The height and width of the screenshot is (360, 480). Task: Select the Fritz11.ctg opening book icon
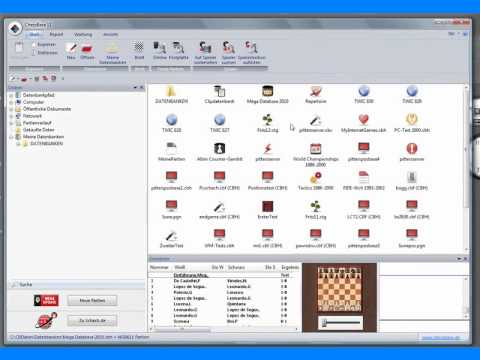point(315,210)
